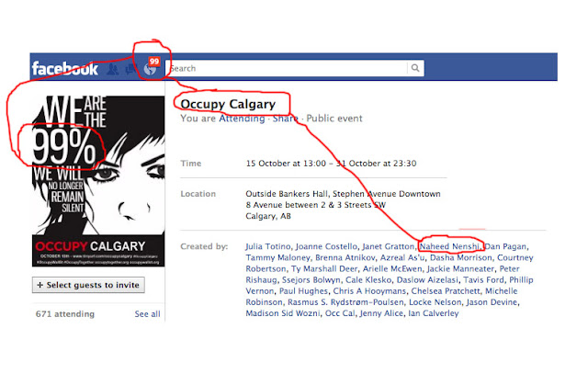Open Chris A Hooymans's profile
Viewport: 588px width, 374px height.
tap(369, 291)
